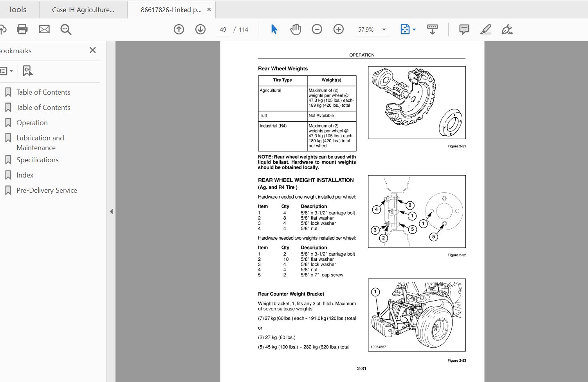
Task: Open the Pre-Delivery Service bookmark
Action: (x=46, y=190)
